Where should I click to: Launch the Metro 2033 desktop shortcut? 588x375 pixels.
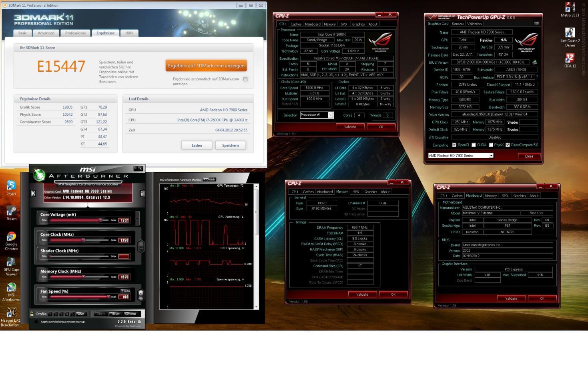click(x=570, y=10)
